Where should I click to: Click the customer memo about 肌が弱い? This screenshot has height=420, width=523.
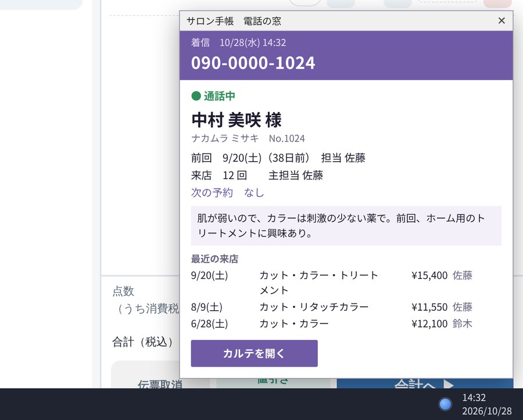point(346,225)
